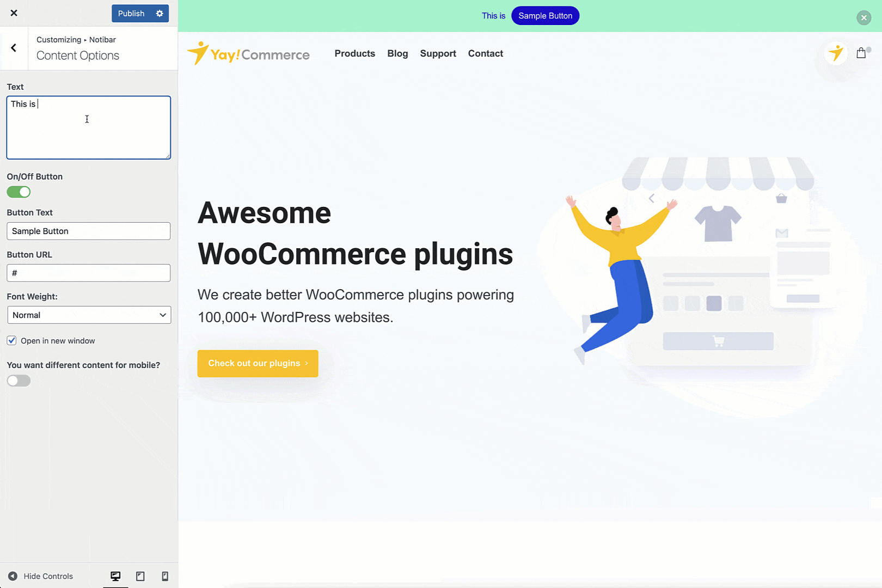Switch to tablet preview icon
This screenshot has height=588, width=882.
pyautogui.click(x=140, y=576)
